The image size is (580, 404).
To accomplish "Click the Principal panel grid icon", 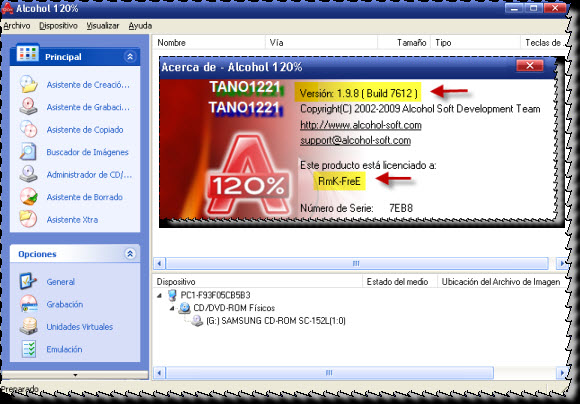I will click(x=27, y=54).
